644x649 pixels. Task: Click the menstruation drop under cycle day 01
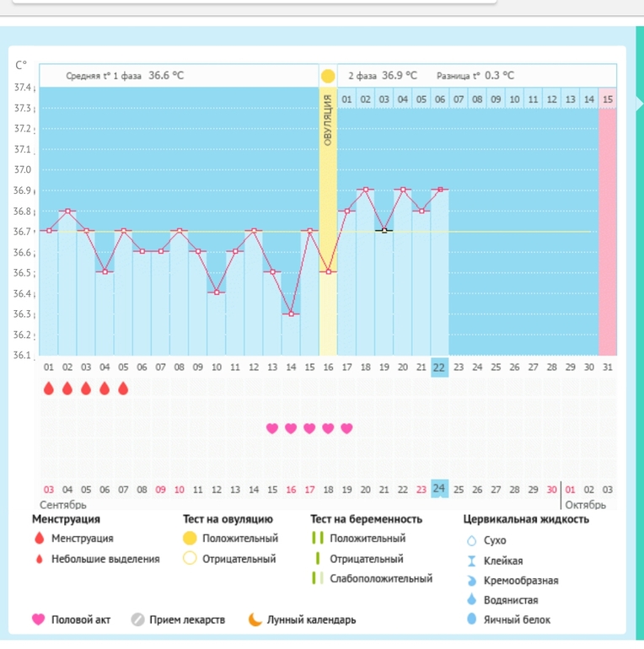pos(48,389)
